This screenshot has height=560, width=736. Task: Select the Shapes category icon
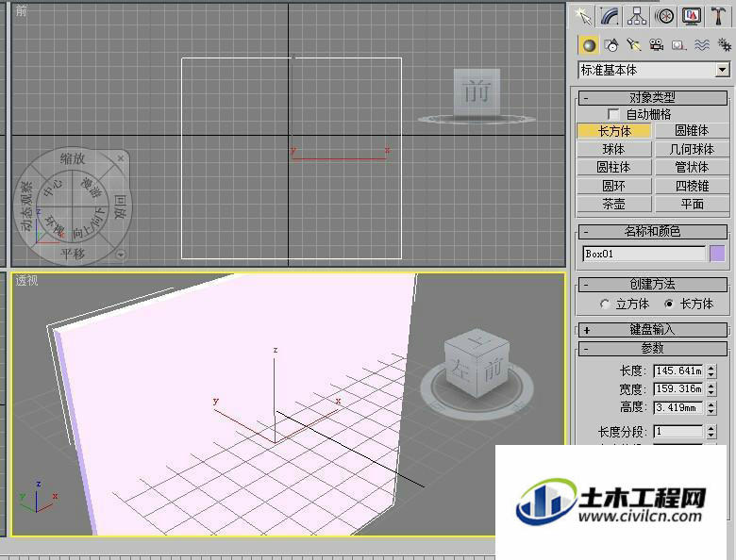[x=611, y=45]
